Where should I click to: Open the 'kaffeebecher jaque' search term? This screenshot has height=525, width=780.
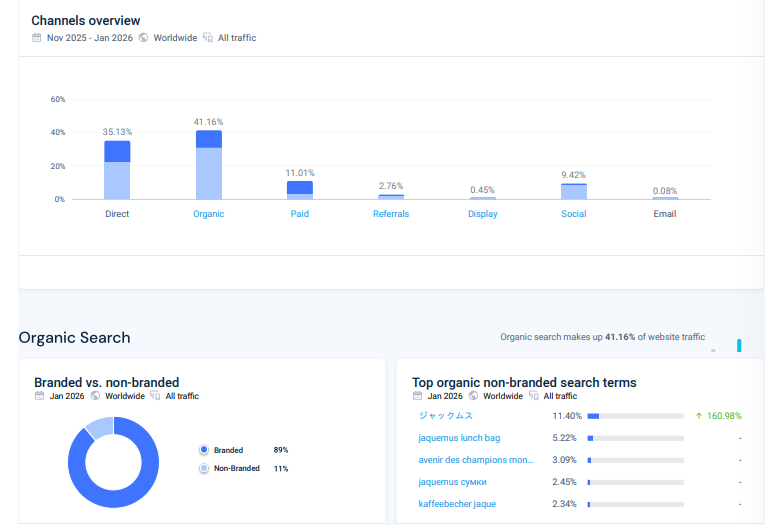point(457,504)
